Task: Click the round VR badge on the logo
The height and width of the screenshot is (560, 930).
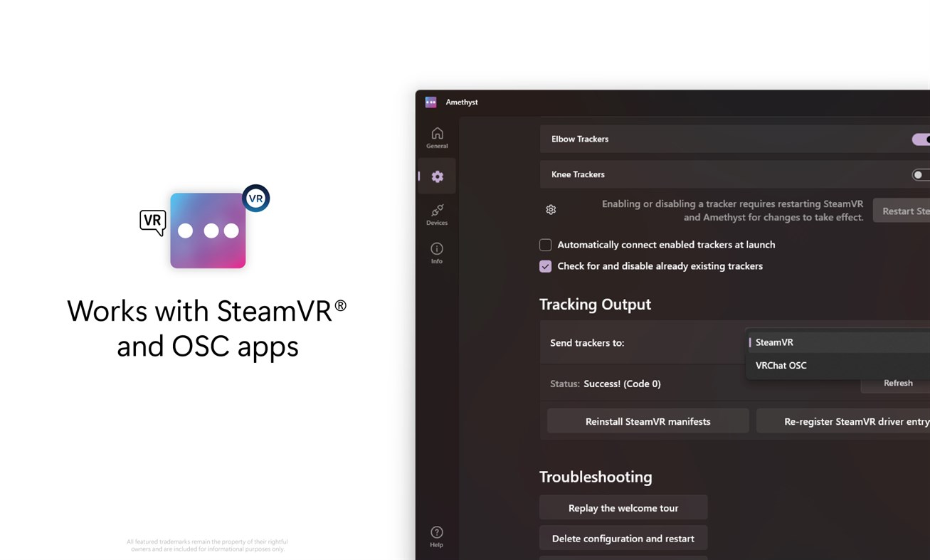Action: [x=255, y=199]
